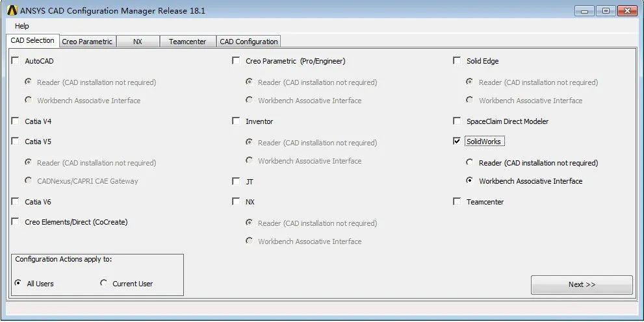Select NX Workbench Associative Interface radio

pyautogui.click(x=249, y=240)
